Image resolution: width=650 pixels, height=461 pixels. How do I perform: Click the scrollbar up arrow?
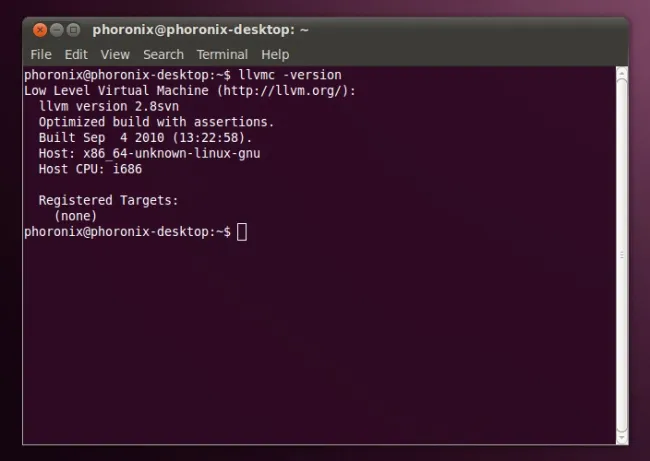(621, 73)
